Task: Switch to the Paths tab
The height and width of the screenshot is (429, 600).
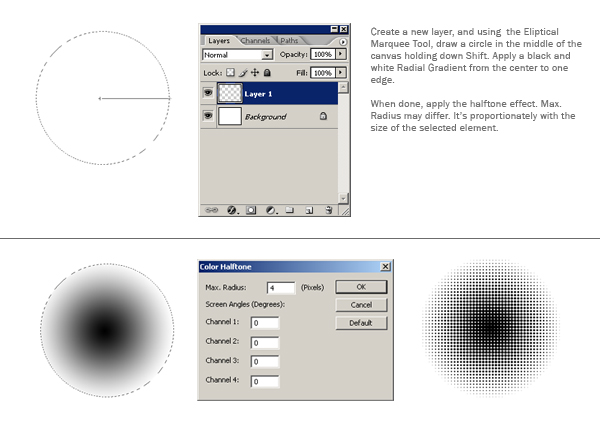Action: pyautogui.click(x=289, y=41)
